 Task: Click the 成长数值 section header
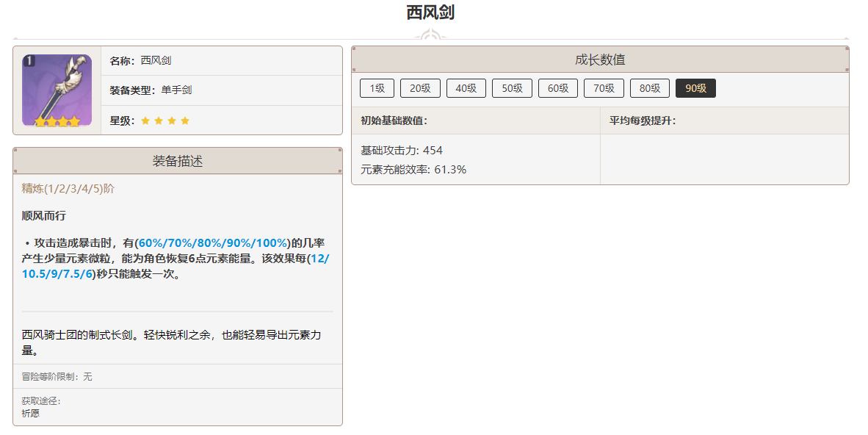coord(600,60)
